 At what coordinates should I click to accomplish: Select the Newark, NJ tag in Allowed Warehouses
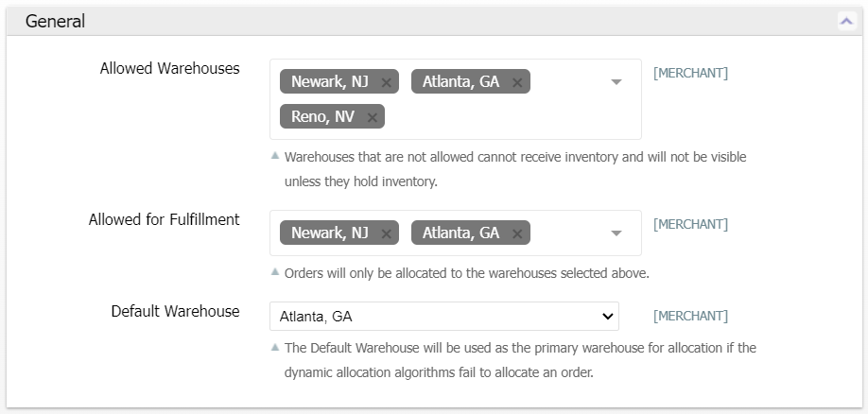[329, 82]
